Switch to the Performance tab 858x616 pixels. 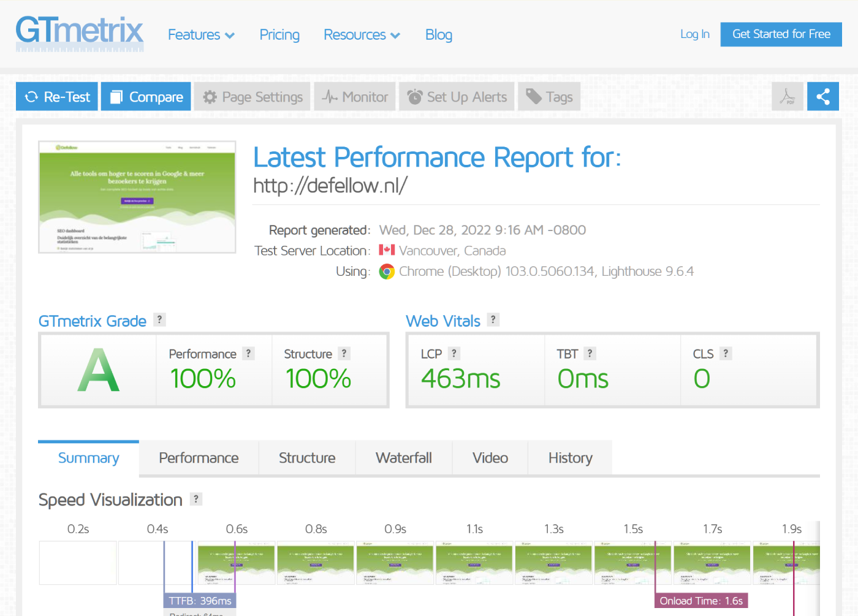click(199, 458)
